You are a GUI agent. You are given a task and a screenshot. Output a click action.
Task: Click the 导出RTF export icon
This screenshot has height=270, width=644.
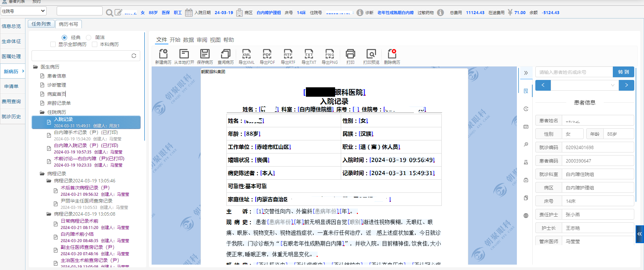[288, 54]
